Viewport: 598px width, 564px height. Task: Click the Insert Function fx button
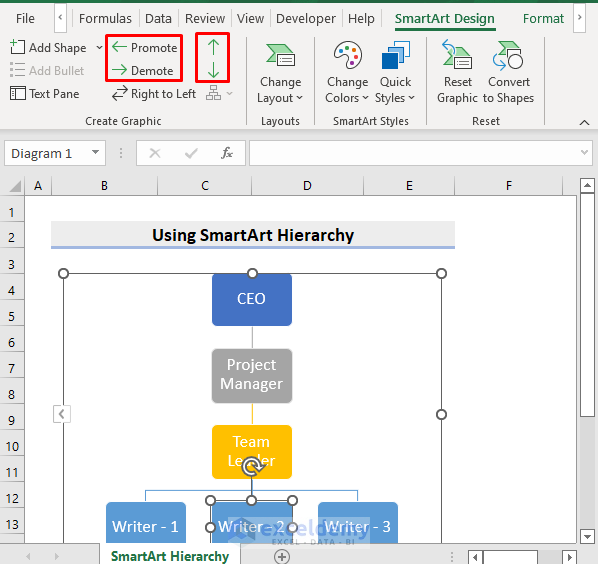[x=227, y=153]
